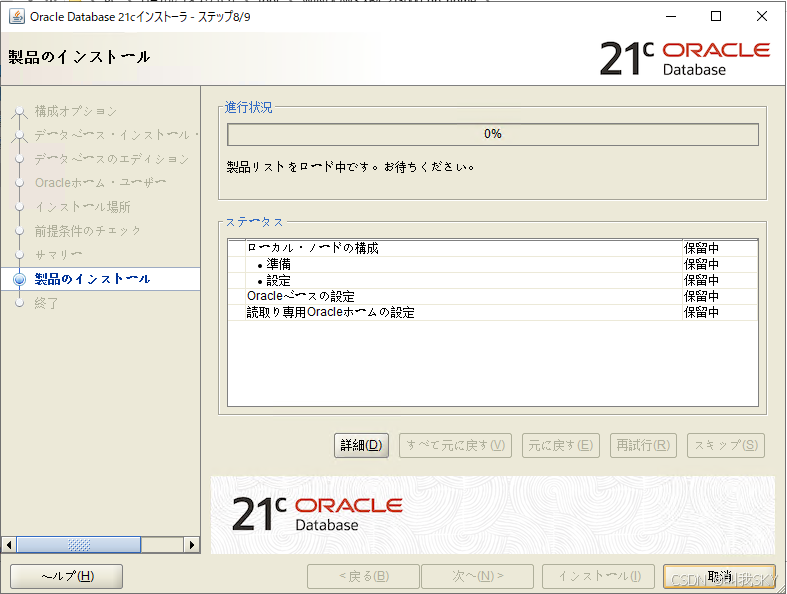Click the 再試行(R) retry button
787x594 pixels.
pyautogui.click(x=643, y=445)
